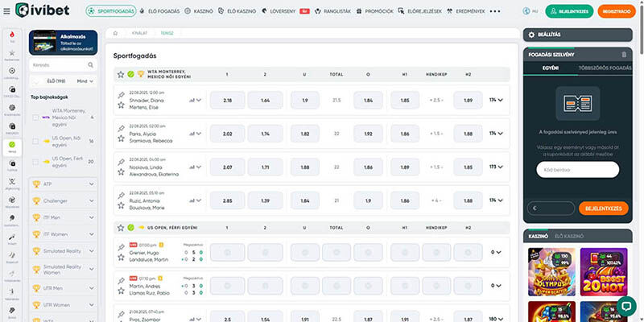644x322 pixels.
Task: Open the favorites star in sidebar
Action: pyautogui.click(x=12, y=54)
